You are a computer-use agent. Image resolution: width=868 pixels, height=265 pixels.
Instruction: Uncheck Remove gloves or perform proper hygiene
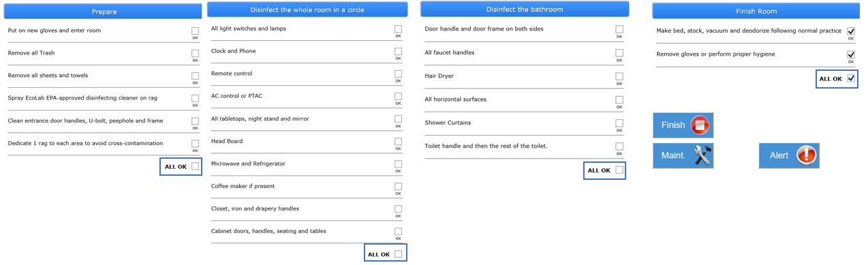pos(851,54)
